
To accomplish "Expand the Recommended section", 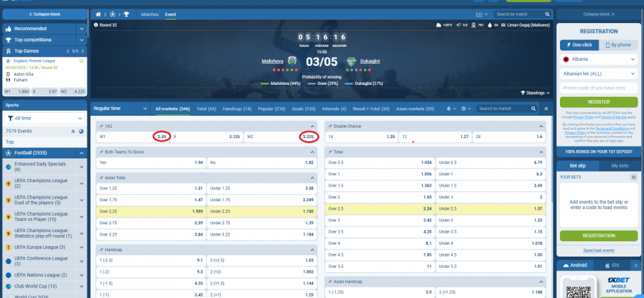I will (82, 29).
